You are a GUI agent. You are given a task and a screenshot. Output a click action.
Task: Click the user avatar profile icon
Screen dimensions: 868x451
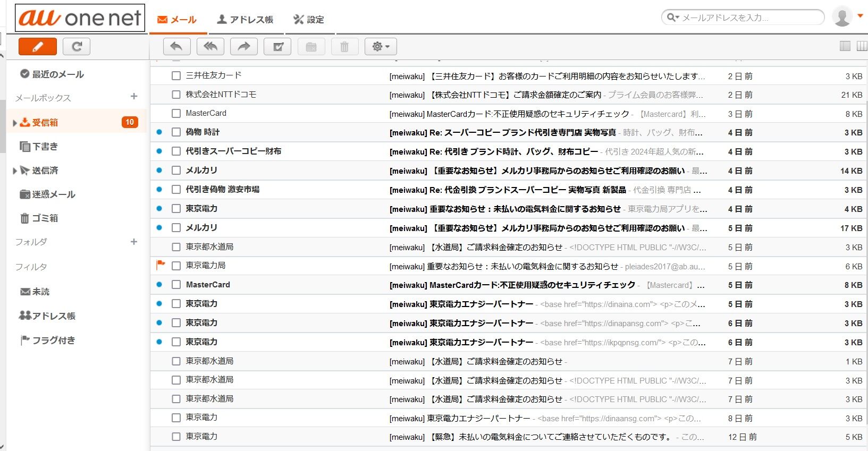click(x=842, y=17)
